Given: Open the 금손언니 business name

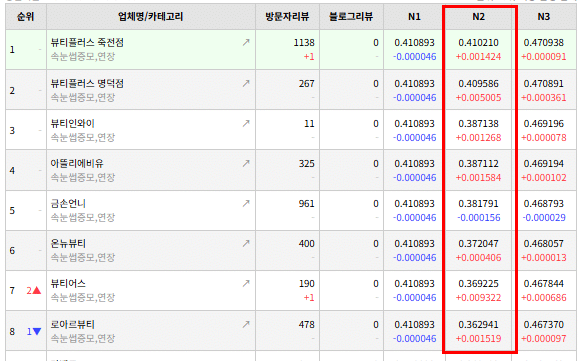Looking at the screenshot, I should tap(68, 203).
